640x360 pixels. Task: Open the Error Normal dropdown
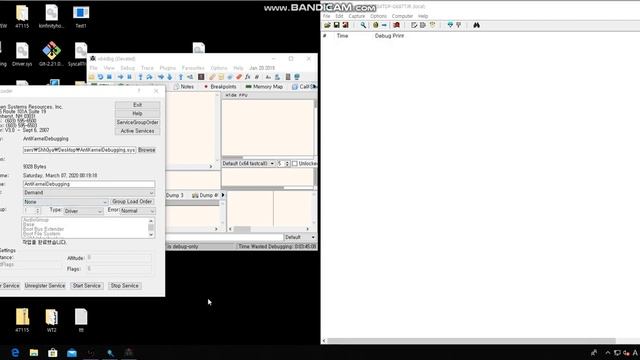coord(137,211)
